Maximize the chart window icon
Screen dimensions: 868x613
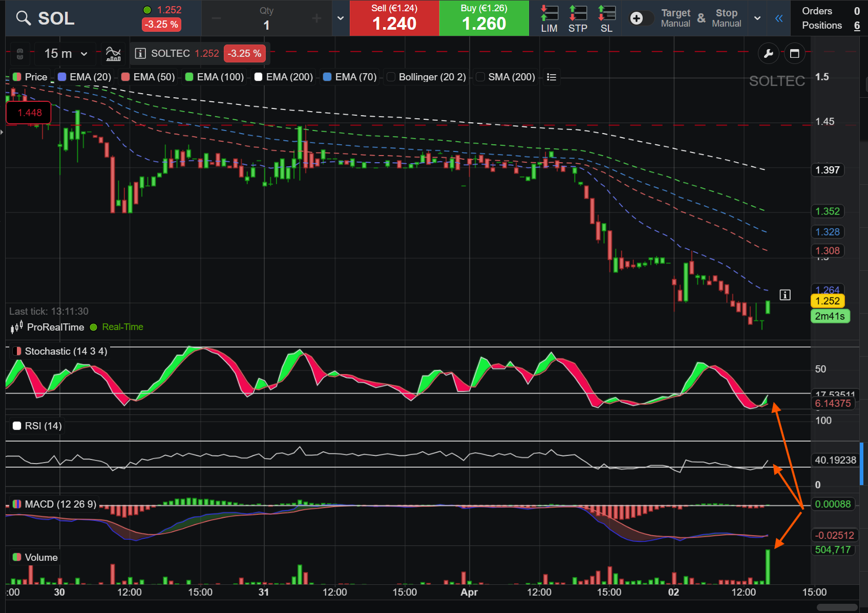pyautogui.click(x=794, y=53)
